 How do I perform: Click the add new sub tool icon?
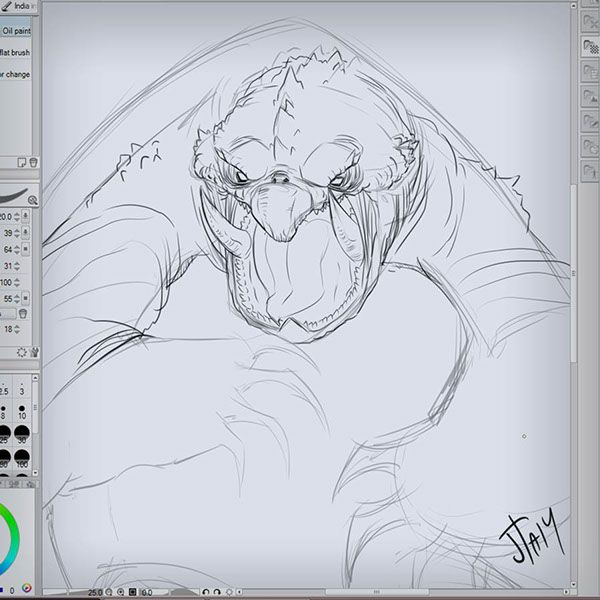[x=21, y=162]
